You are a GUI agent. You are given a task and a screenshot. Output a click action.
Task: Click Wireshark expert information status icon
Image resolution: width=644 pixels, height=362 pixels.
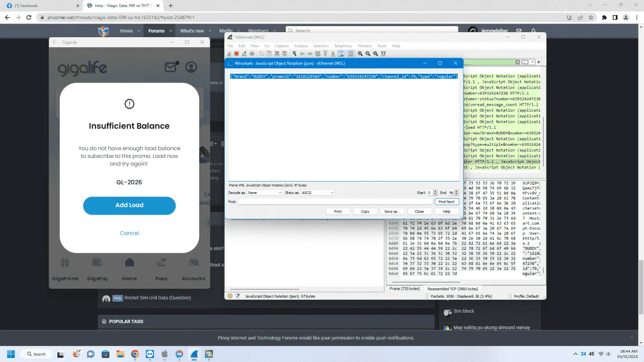[x=230, y=296]
